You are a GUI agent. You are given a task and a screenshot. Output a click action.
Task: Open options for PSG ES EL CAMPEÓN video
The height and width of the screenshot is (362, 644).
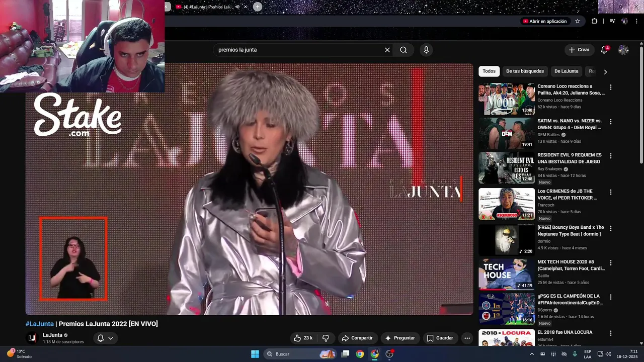tap(611, 297)
